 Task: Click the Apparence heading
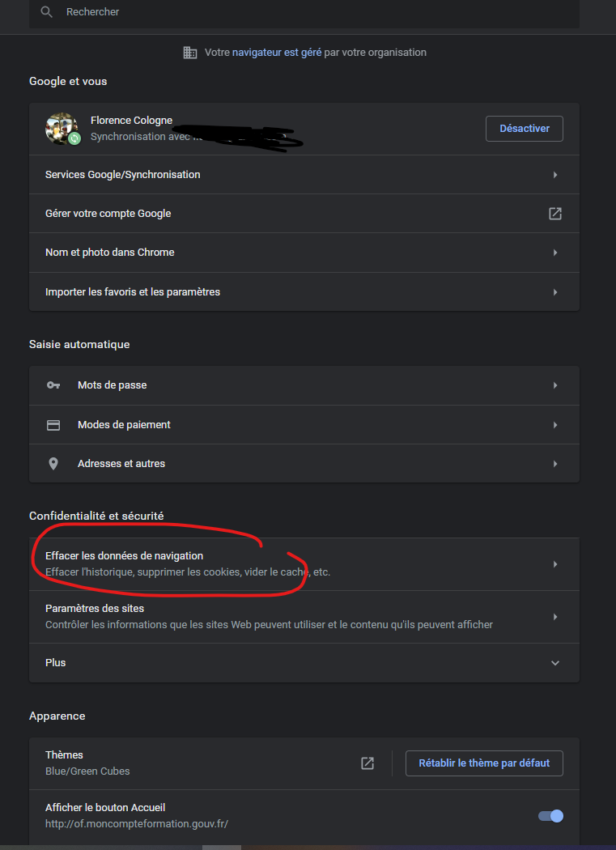57,716
